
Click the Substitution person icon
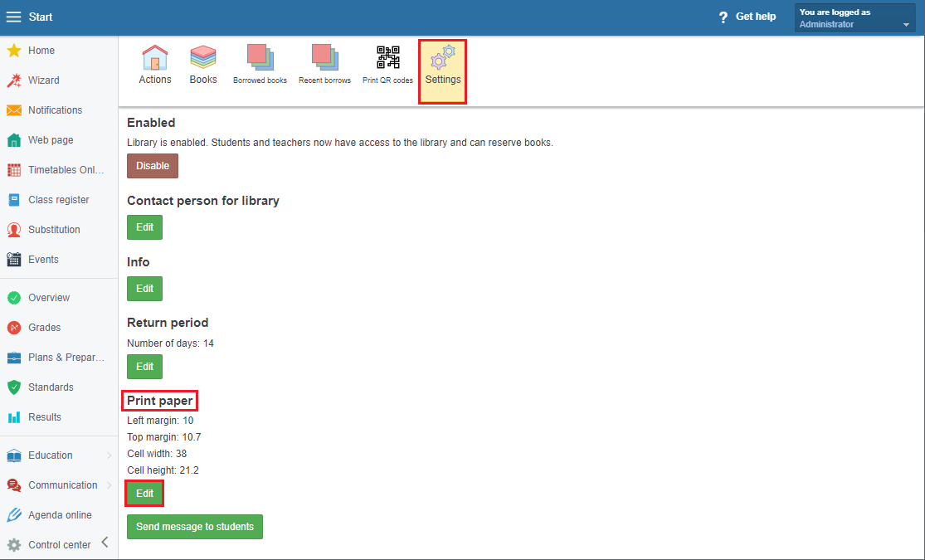tap(14, 230)
